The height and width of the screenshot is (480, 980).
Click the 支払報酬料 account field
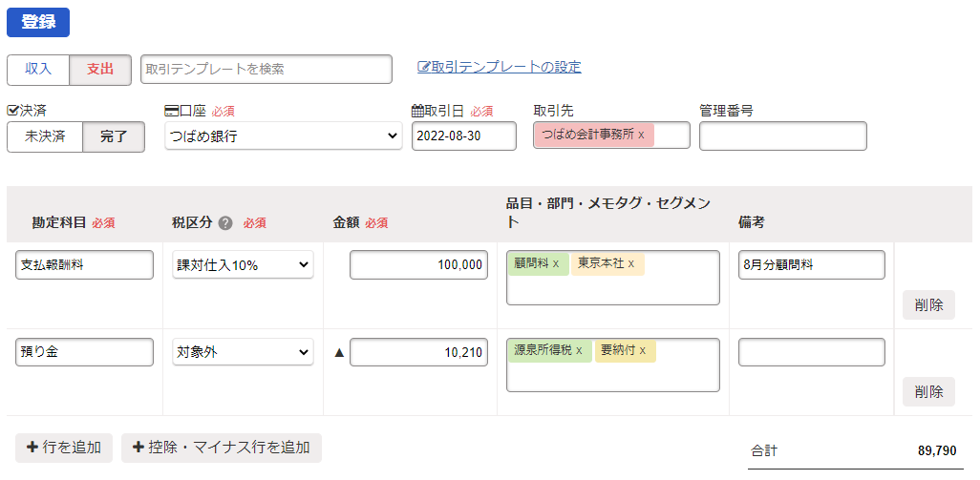click(x=84, y=264)
